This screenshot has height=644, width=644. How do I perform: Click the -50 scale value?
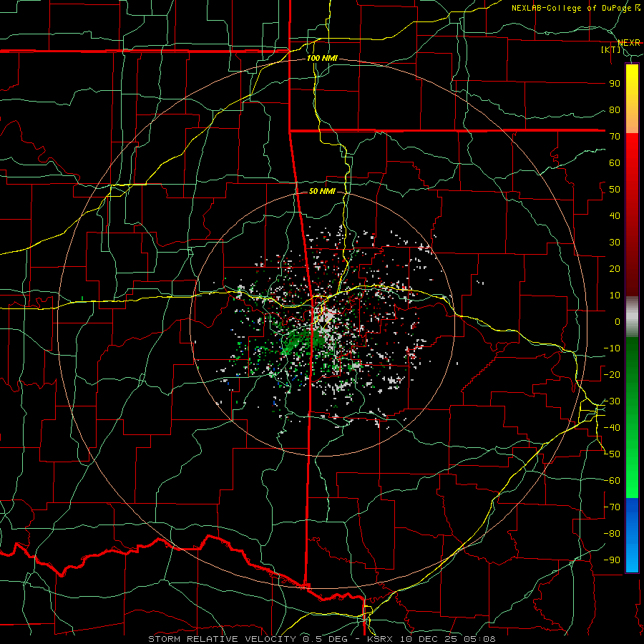coord(612,454)
